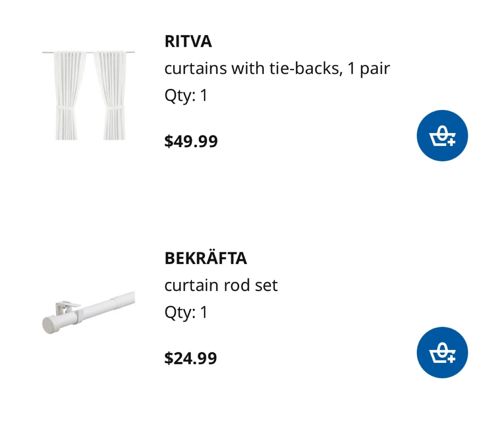Viewport: 504px width, 442px height.
Task: Open the RITVA product name link
Action: (188, 41)
